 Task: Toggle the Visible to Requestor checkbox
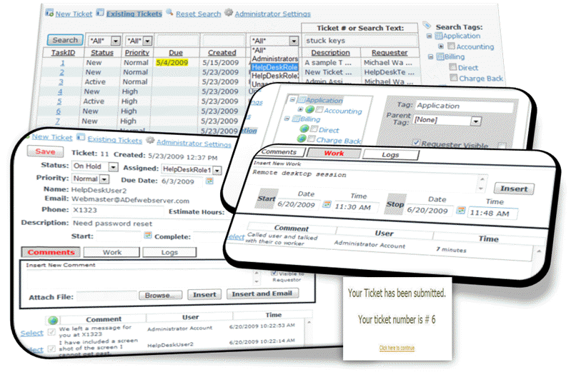274,273
